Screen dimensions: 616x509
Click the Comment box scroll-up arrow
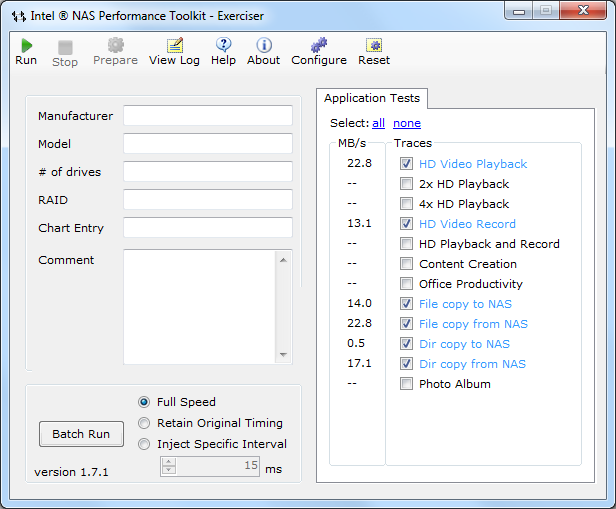coord(283,260)
